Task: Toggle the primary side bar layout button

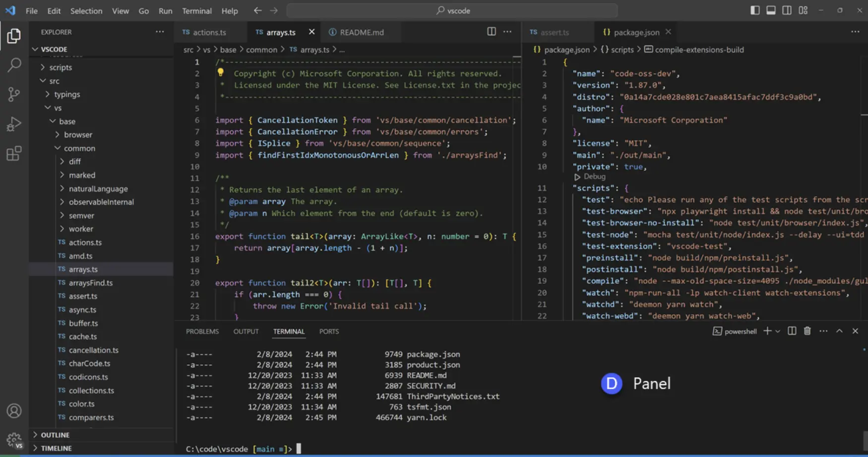Action: 755,10
